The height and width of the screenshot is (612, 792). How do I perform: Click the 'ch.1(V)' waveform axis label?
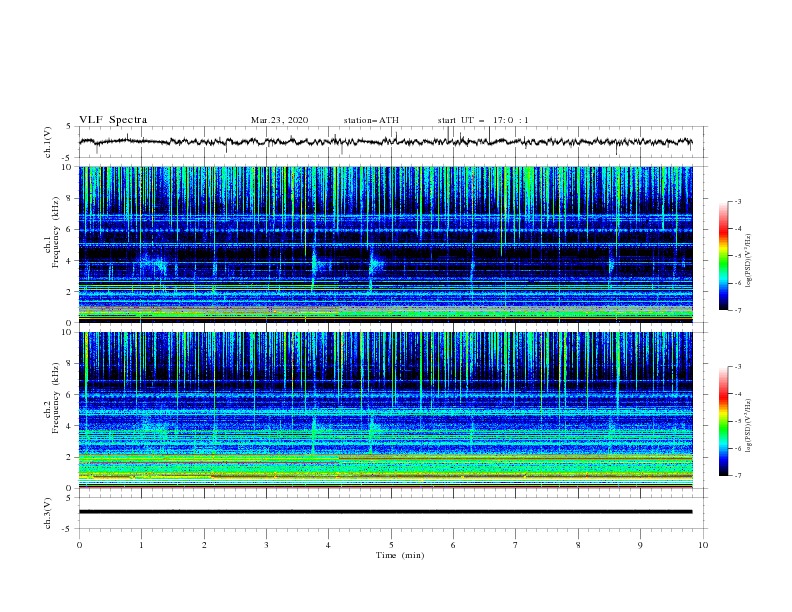[48, 142]
